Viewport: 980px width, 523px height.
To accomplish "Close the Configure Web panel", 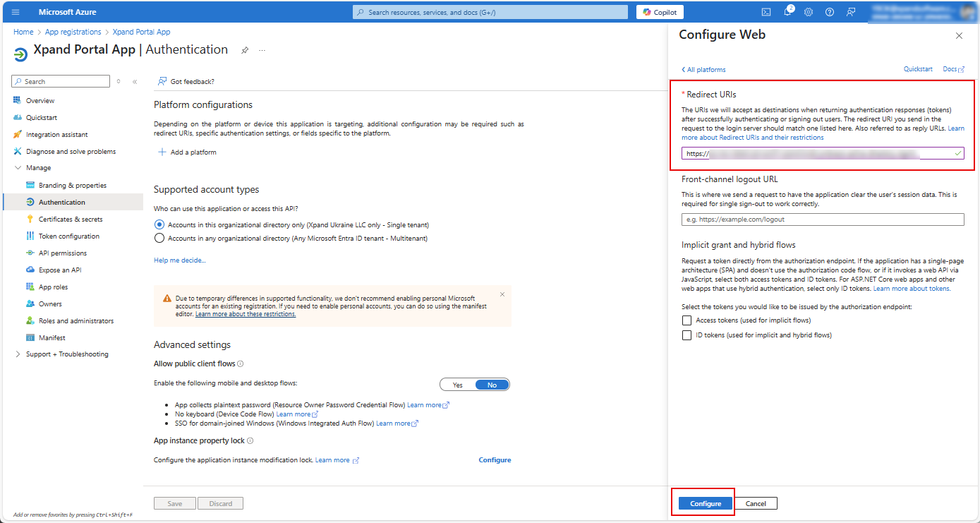I will (x=959, y=35).
